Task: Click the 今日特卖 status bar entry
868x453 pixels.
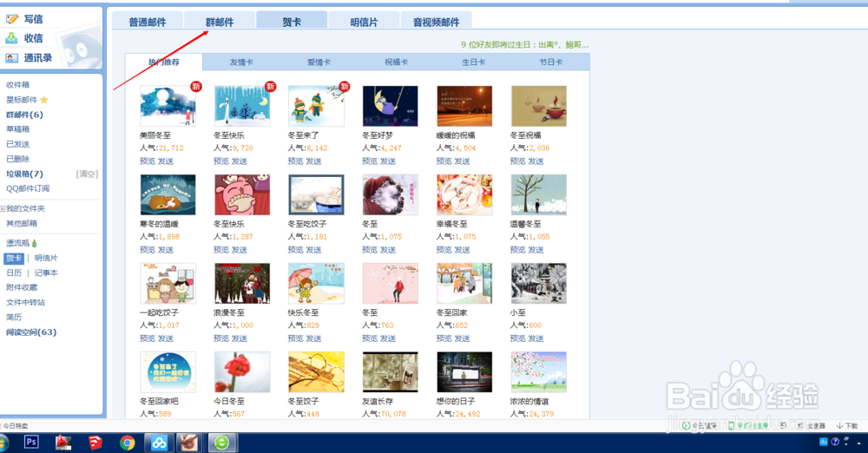Action: click(15, 426)
